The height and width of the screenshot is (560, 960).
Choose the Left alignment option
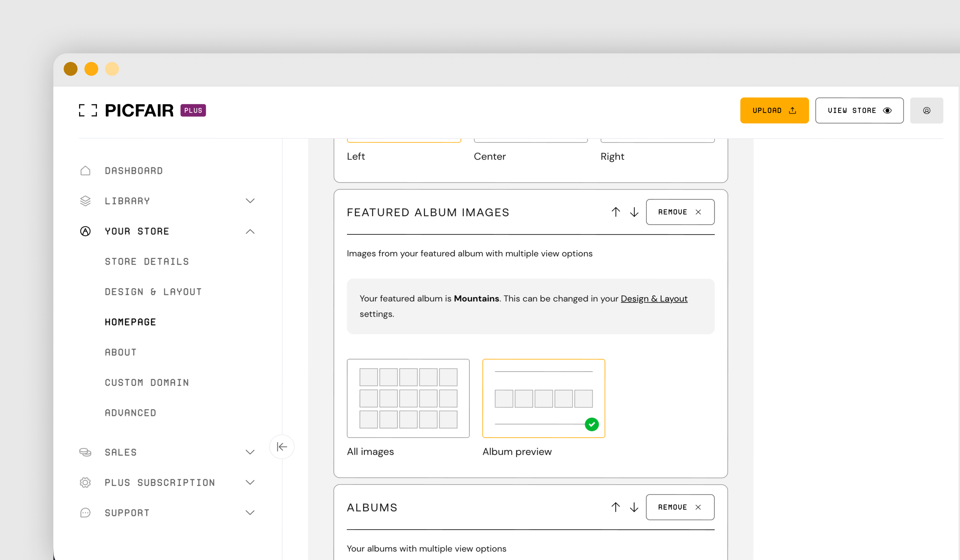click(404, 141)
